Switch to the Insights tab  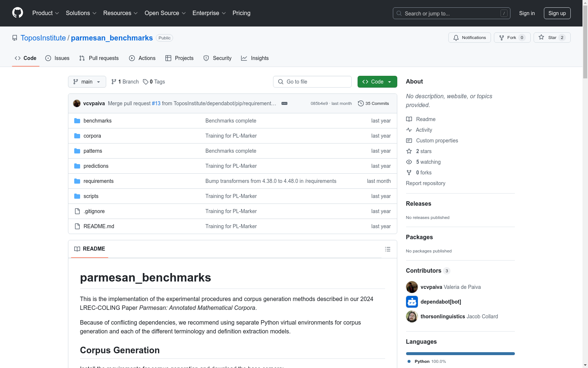pyautogui.click(x=255, y=58)
